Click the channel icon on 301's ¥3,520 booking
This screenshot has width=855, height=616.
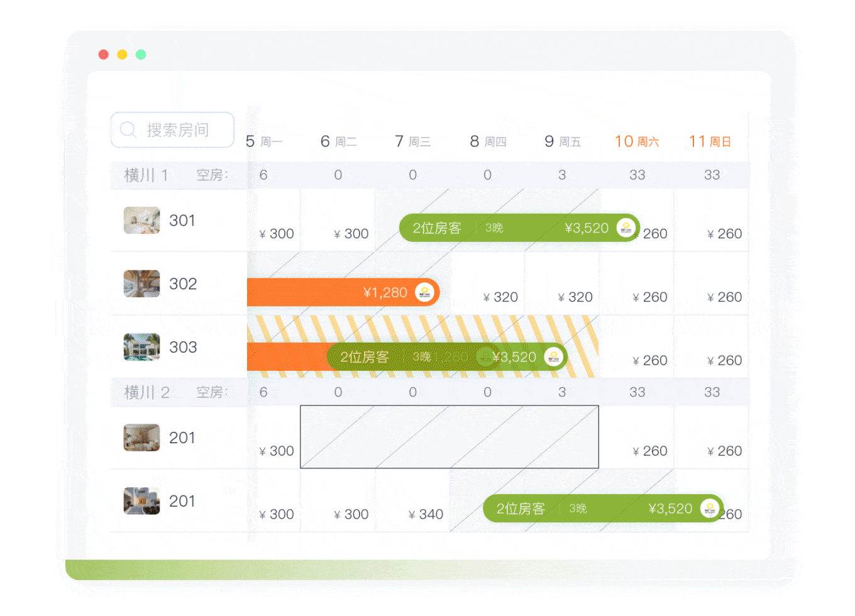(x=626, y=228)
